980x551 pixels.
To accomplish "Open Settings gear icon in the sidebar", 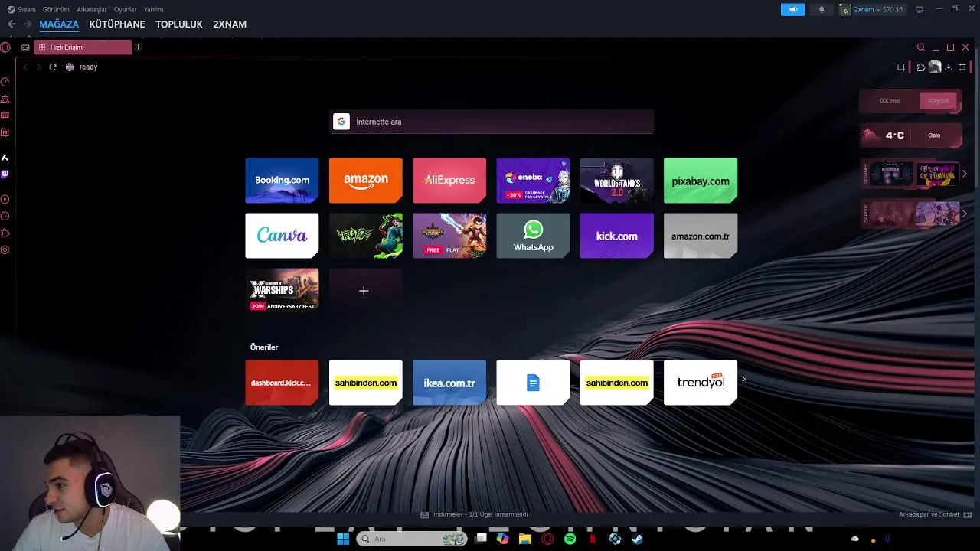I will pos(5,249).
